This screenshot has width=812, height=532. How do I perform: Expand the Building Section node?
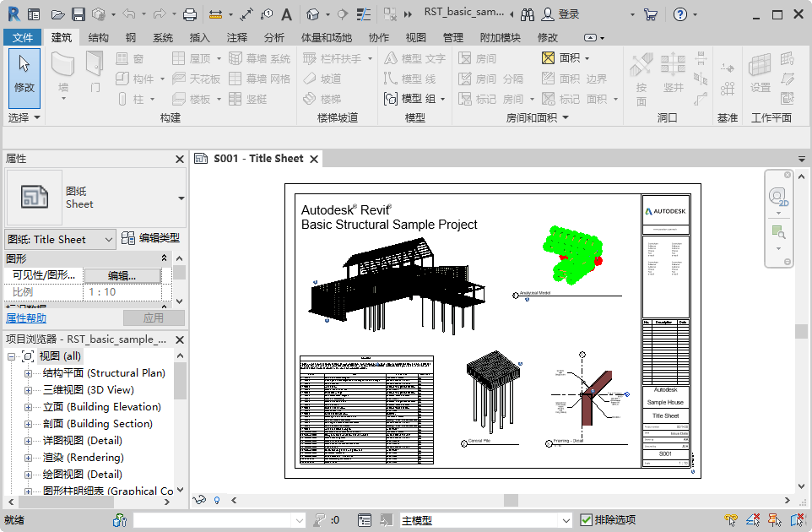pyautogui.click(x=28, y=424)
